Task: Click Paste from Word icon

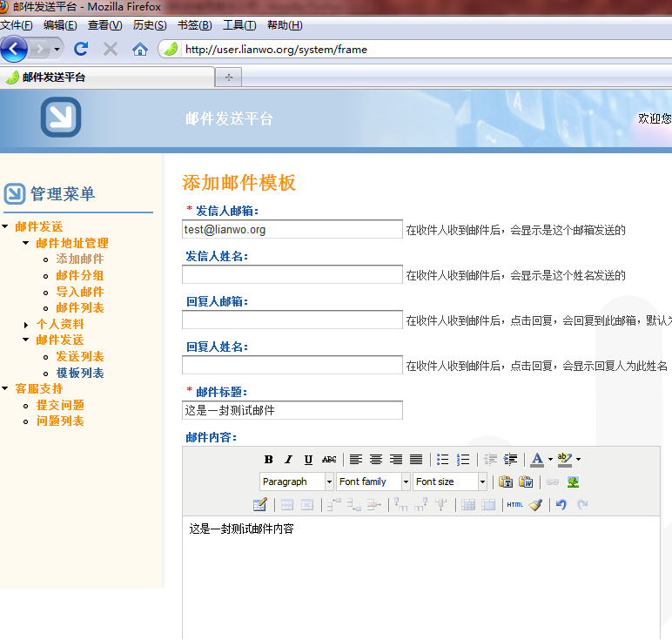Action: point(526,482)
